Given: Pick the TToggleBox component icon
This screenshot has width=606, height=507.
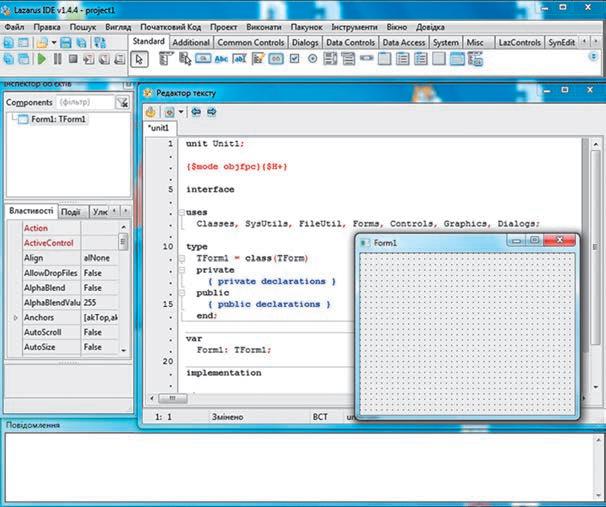Looking at the screenshot, I should tap(276, 59).
